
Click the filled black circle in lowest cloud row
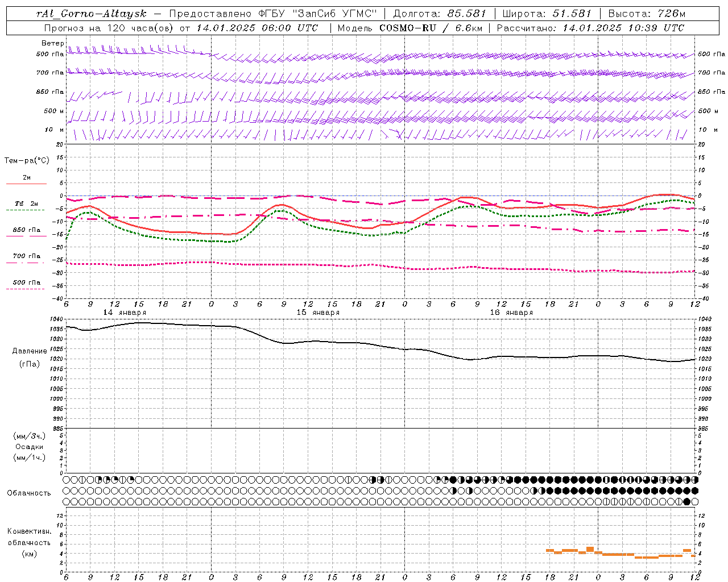pos(686,501)
